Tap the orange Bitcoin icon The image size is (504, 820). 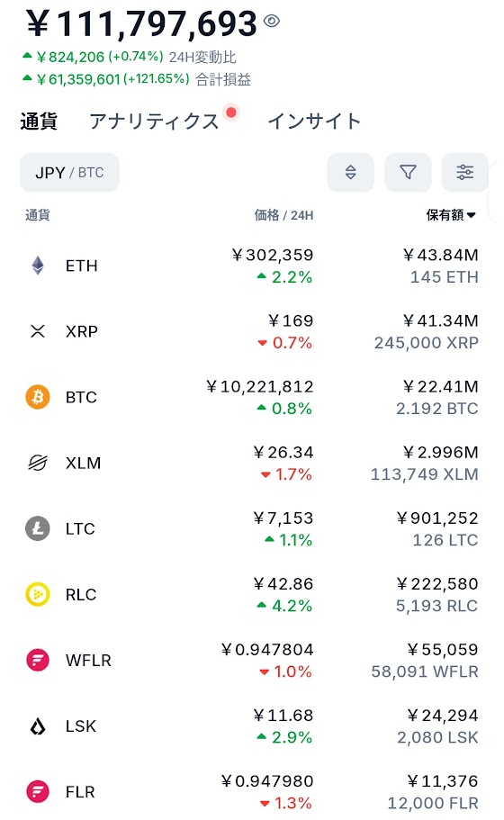[x=38, y=397]
